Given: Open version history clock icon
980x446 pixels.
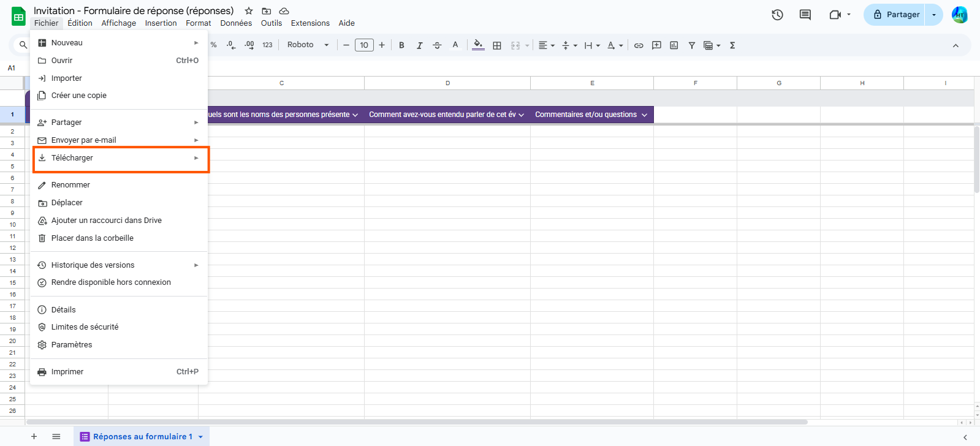Looking at the screenshot, I should (x=777, y=15).
